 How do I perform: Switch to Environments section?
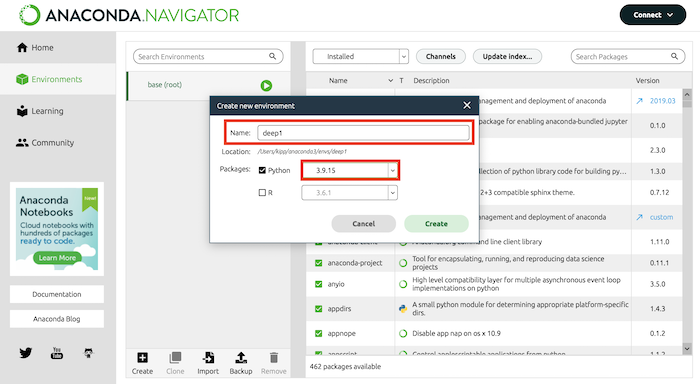click(x=58, y=79)
